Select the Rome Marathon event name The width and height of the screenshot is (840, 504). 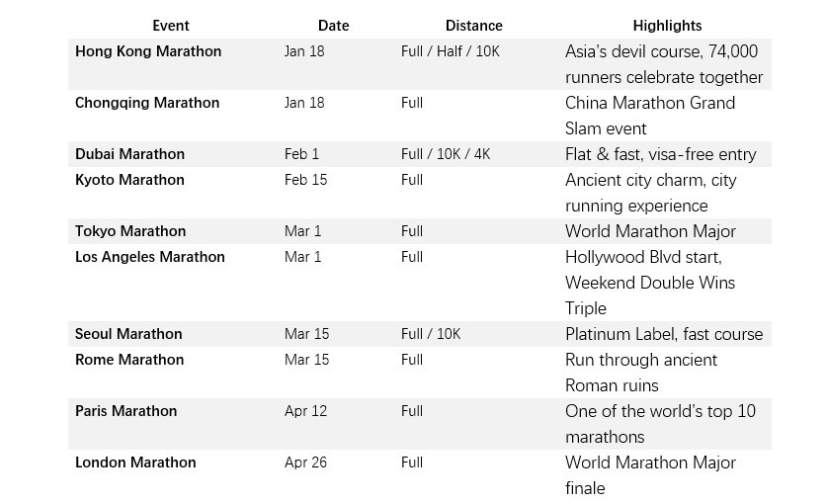[128, 360]
